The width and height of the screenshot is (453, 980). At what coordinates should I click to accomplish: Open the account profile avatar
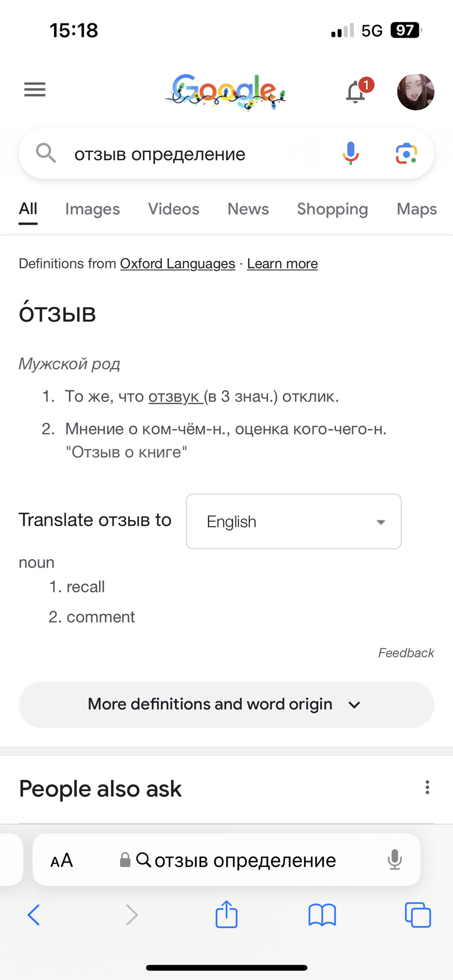click(415, 92)
